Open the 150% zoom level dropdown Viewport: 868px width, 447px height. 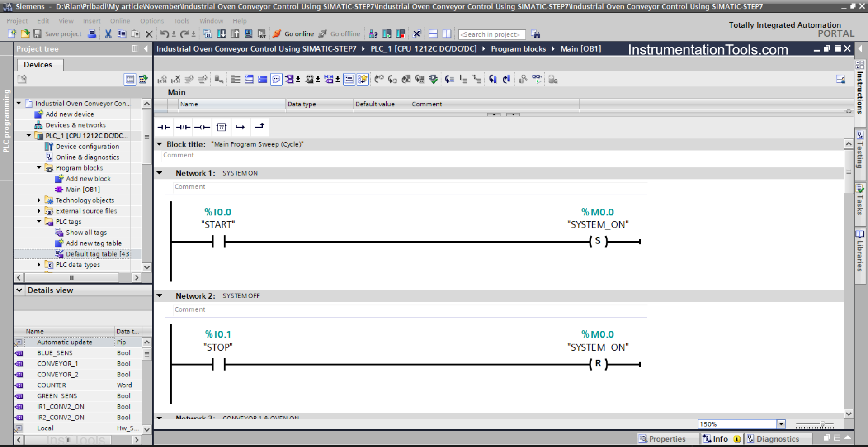coord(781,424)
